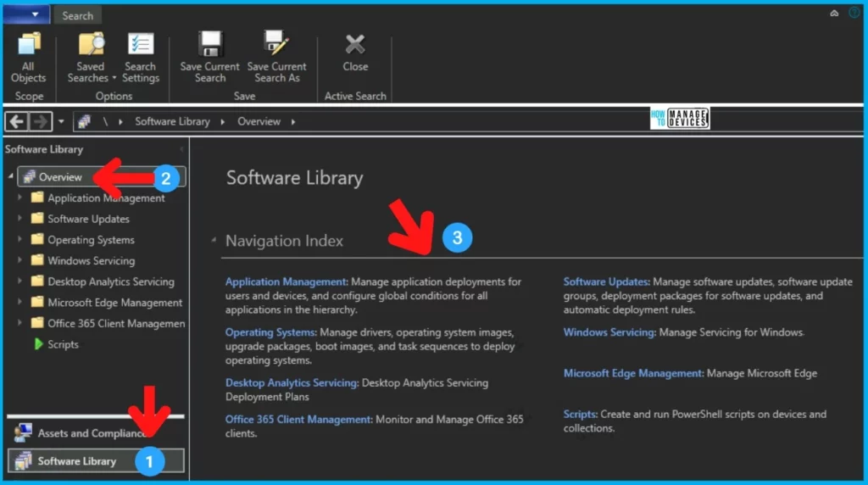Go forward with the navigation arrow

pyautogui.click(x=41, y=121)
